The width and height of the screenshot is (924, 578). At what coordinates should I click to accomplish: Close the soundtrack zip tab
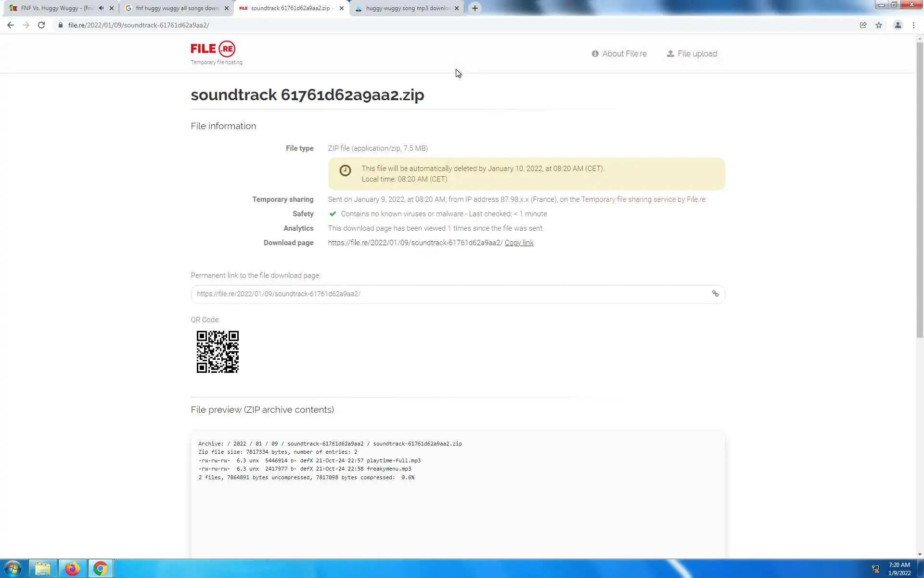342,8
